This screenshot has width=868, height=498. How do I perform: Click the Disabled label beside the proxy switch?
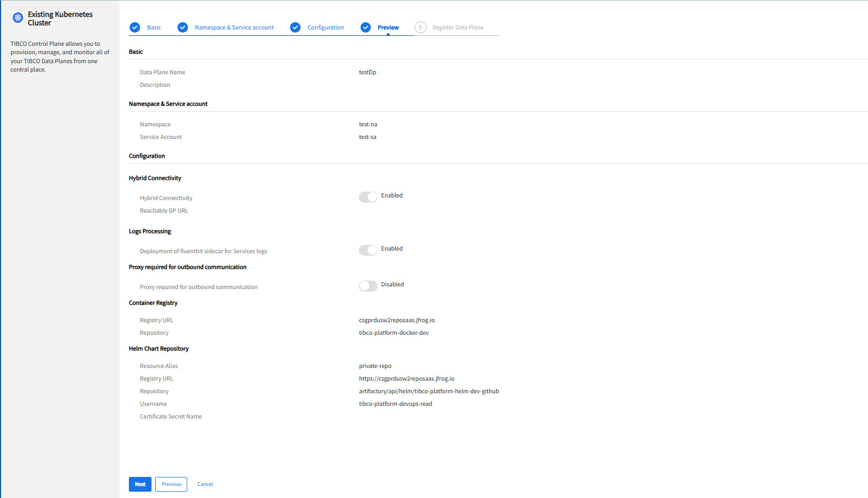pyautogui.click(x=392, y=284)
